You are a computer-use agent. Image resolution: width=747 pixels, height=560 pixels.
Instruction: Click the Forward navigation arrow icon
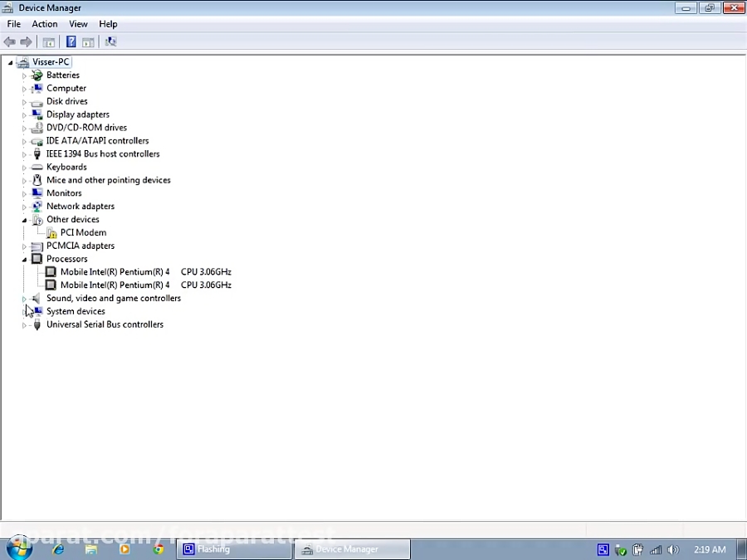tap(26, 41)
